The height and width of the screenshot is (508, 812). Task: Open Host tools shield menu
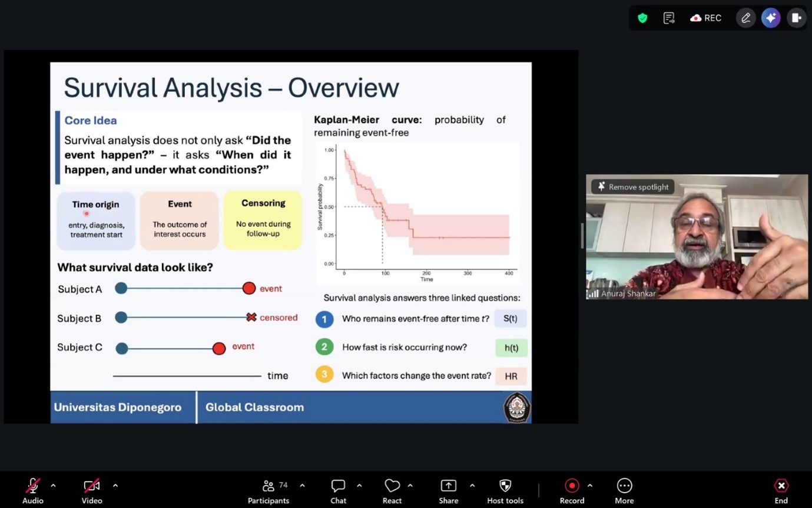[505, 490]
